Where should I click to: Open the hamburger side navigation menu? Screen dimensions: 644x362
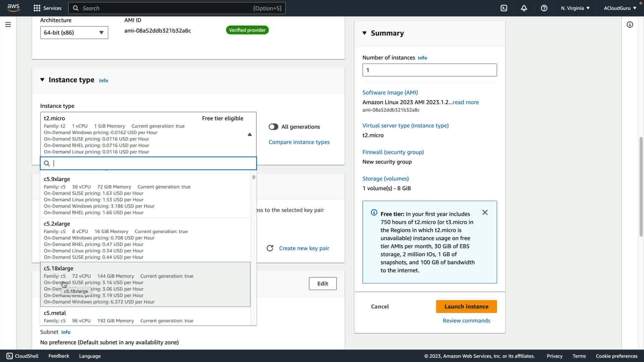(8, 24)
